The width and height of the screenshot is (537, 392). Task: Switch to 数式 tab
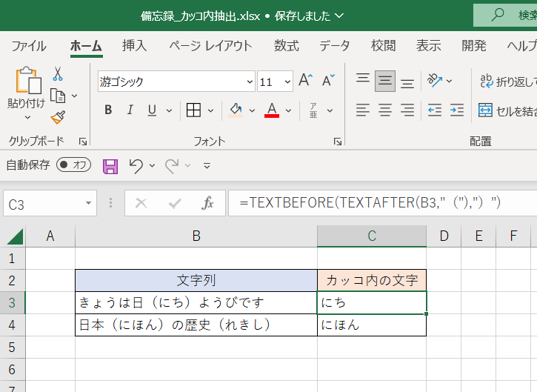(287, 46)
